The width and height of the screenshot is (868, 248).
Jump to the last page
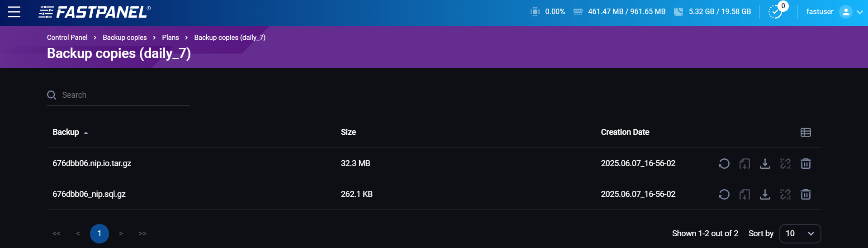142,234
